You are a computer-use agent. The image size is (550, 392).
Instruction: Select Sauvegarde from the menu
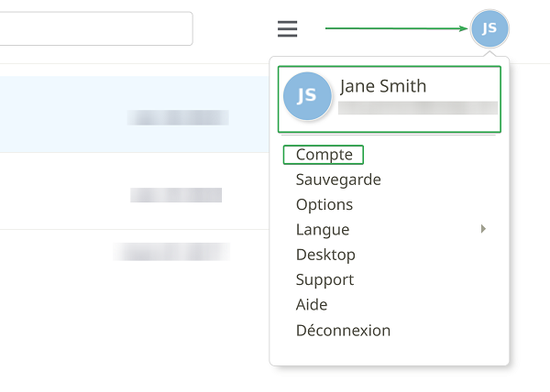pos(338,180)
